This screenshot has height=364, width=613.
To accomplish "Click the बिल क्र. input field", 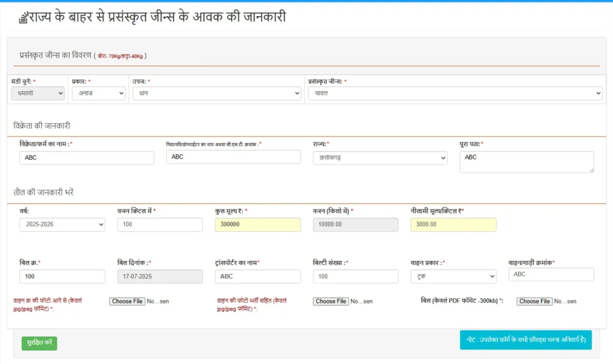I will click(x=62, y=277).
